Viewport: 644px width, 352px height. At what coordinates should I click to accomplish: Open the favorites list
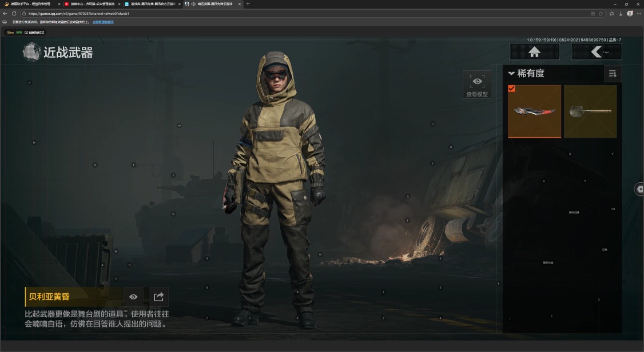coord(611,14)
